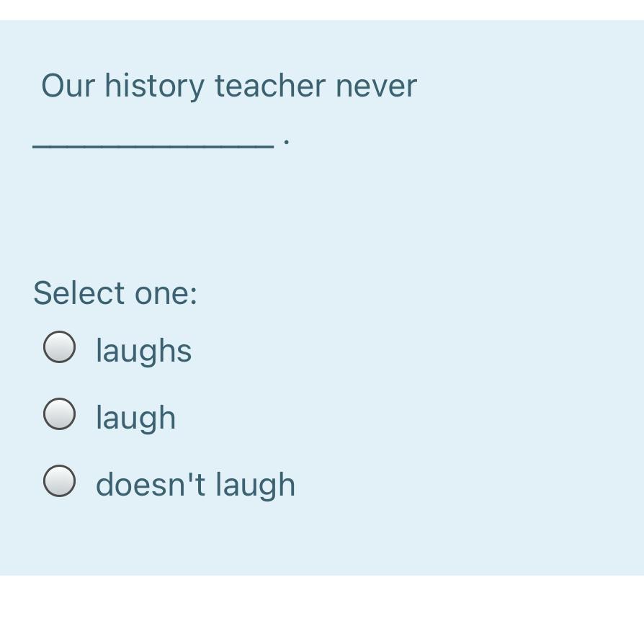Click the white area below quiz panel

coord(322,610)
